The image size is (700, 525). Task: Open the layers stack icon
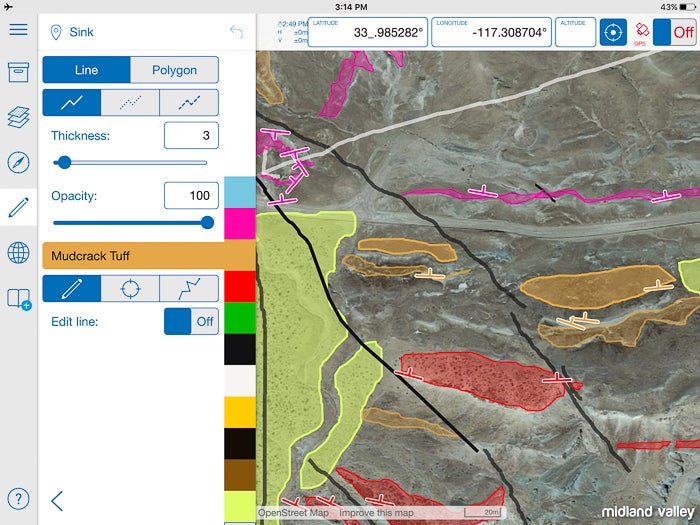pyautogui.click(x=18, y=118)
